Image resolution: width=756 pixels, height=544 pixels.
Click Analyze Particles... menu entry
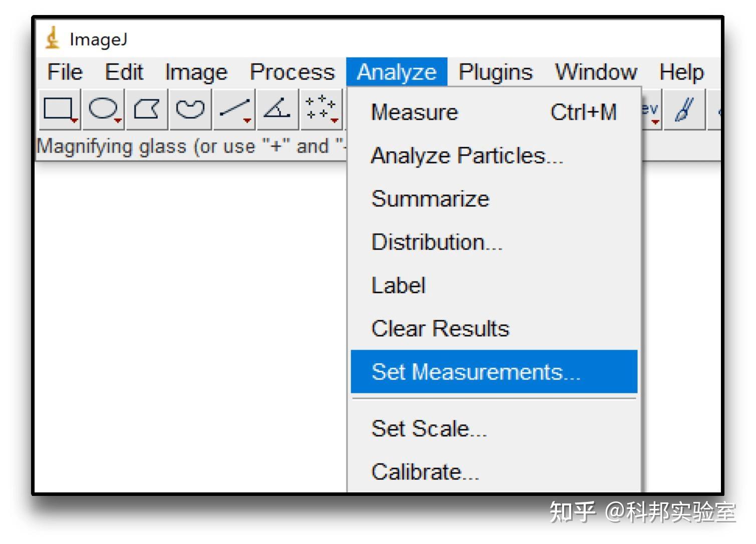click(x=467, y=156)
